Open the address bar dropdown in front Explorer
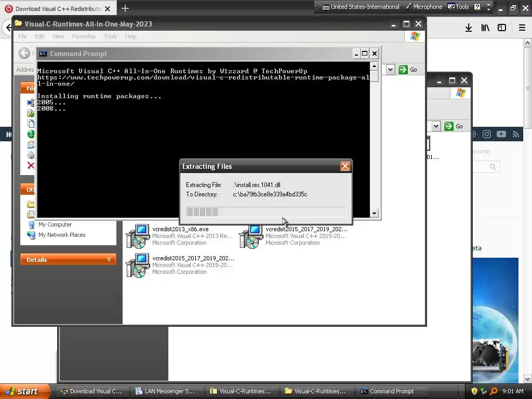 click(x=390, y=70)
